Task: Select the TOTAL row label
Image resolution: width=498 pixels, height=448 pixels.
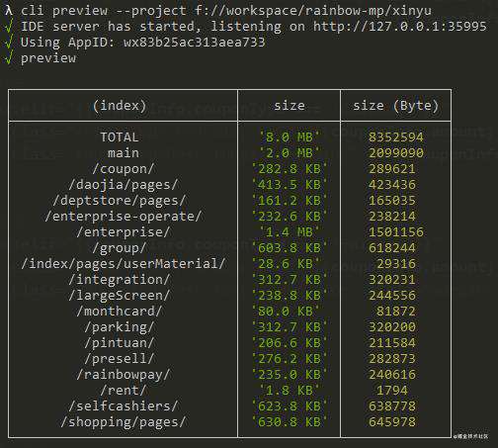Action: [x=120, y=137]
